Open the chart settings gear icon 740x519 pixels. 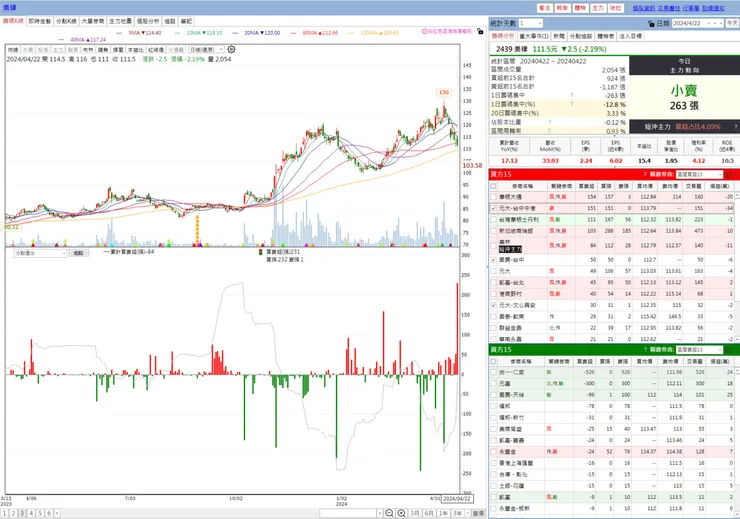pos(231,49)
